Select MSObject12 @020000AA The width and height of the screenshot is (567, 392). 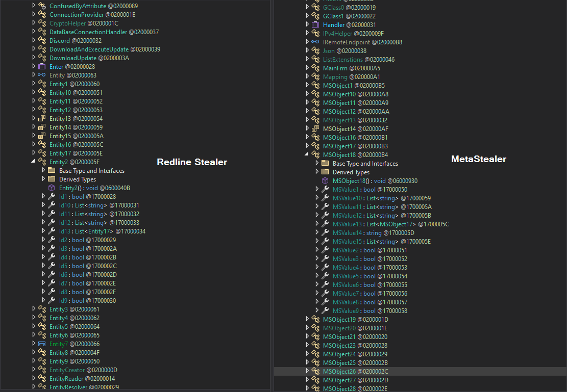pos(356,112)
